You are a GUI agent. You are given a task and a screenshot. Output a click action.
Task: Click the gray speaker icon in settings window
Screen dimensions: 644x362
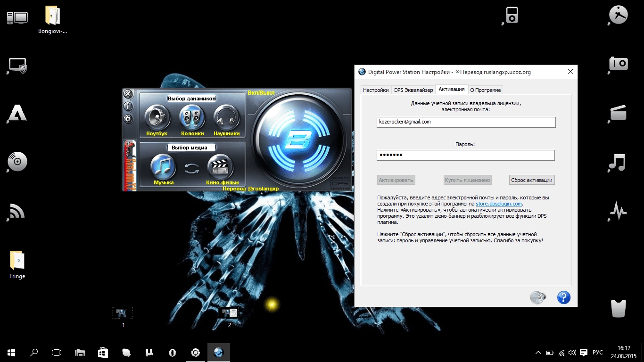(x=538, y=297)
